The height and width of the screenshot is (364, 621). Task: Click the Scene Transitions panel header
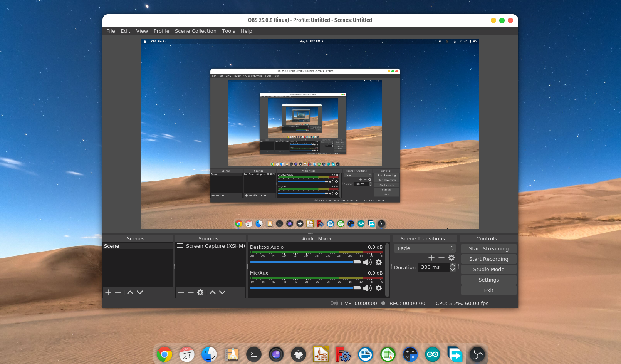(x=423, y=239)
